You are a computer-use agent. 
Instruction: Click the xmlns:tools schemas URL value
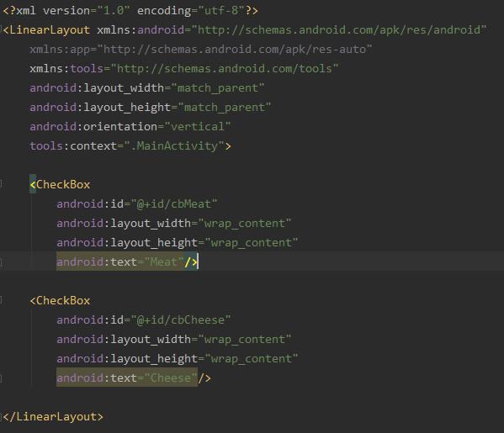(x=225, y=68)
